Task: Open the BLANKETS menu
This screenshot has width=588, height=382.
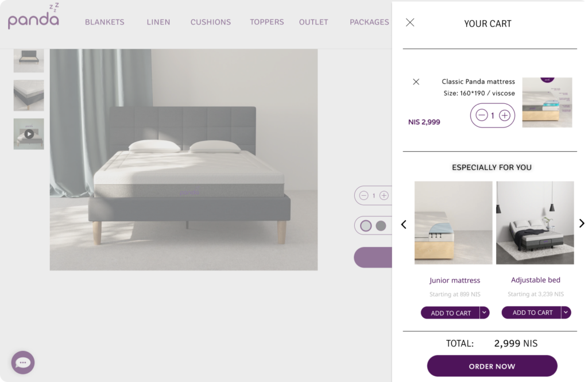Action: tap(105, 22)
